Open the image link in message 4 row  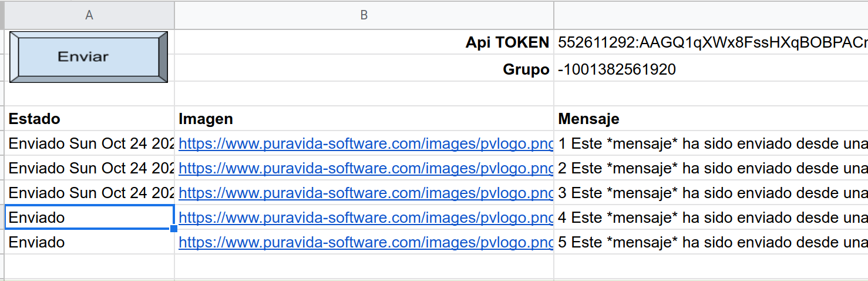(x=365, y=218)
